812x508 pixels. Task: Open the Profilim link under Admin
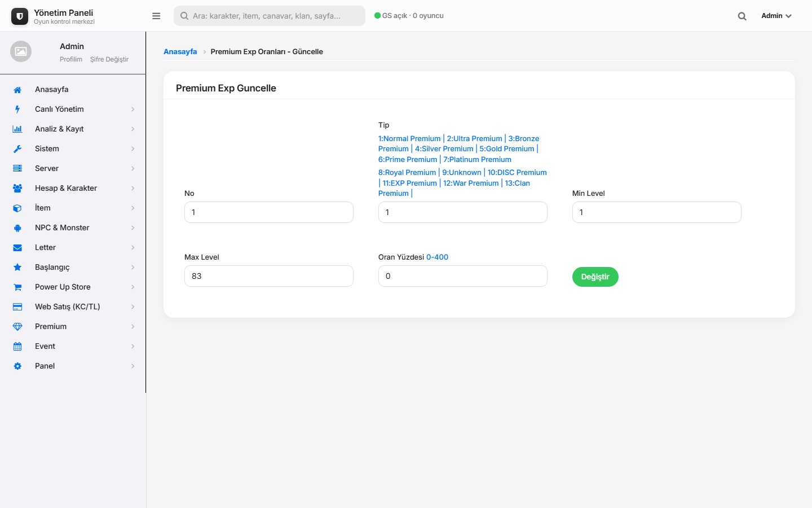tap(71, 59)
